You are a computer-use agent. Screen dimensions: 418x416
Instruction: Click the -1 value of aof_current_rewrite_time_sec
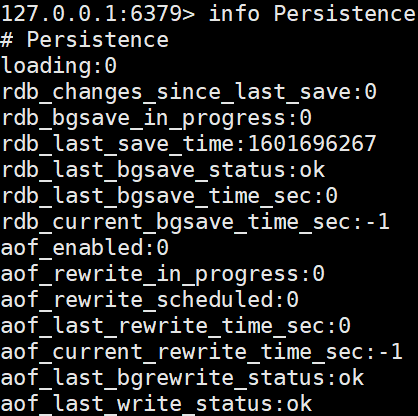tap(391, 351)
